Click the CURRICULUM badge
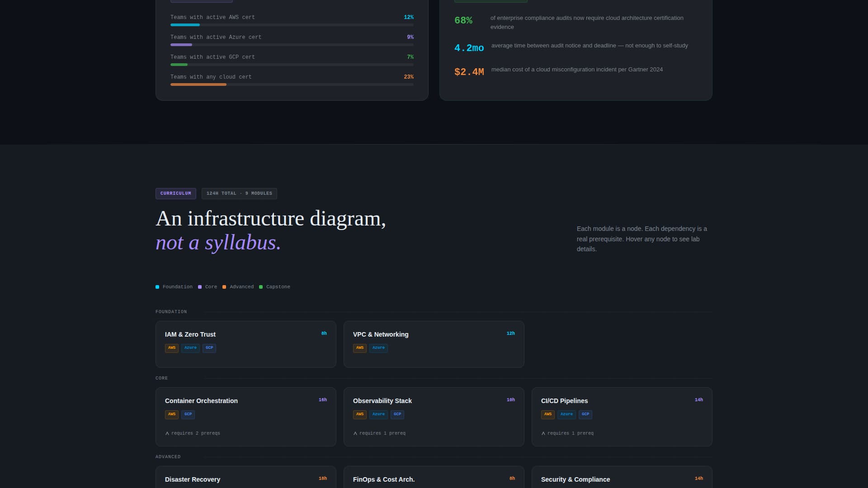 [176, 193]
